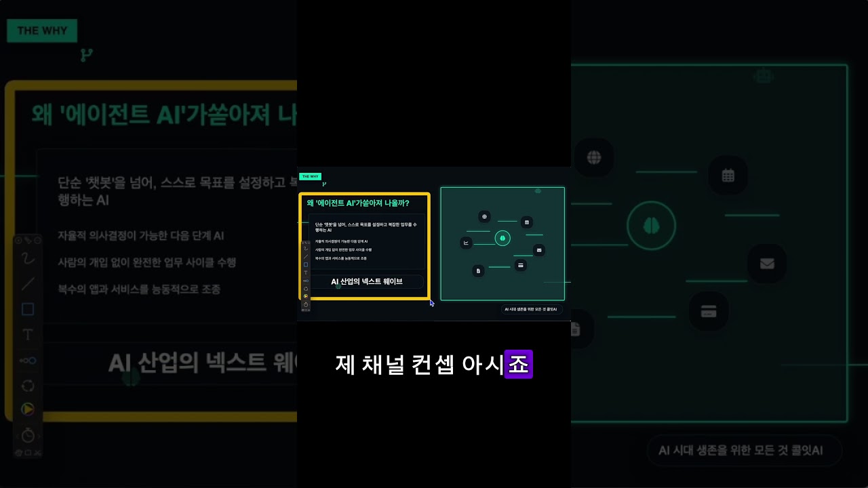Click the large dimmed bullet '사람의 개입 없이 완전한 업무 사이클 수행'

(147, 262)
